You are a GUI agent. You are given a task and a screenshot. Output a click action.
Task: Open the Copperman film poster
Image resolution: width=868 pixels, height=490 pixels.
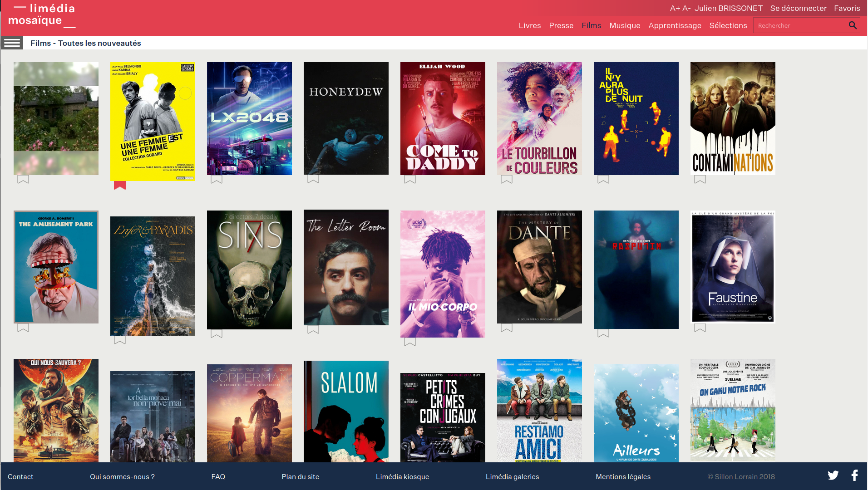click(x=249, y=413)
